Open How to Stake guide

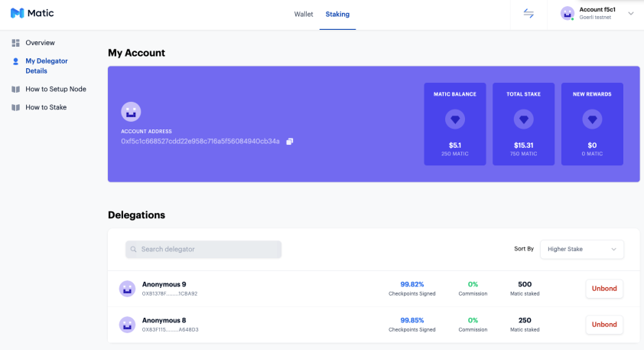(46, 107)
